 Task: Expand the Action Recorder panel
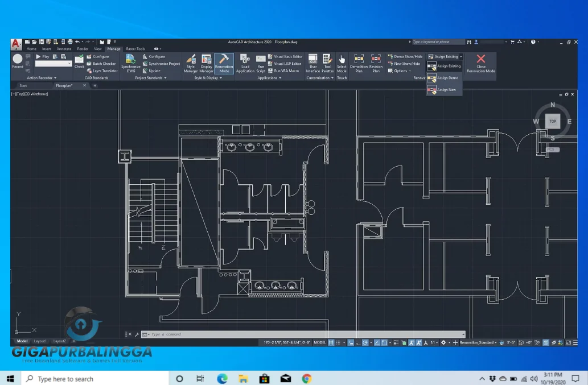[41, 78]
